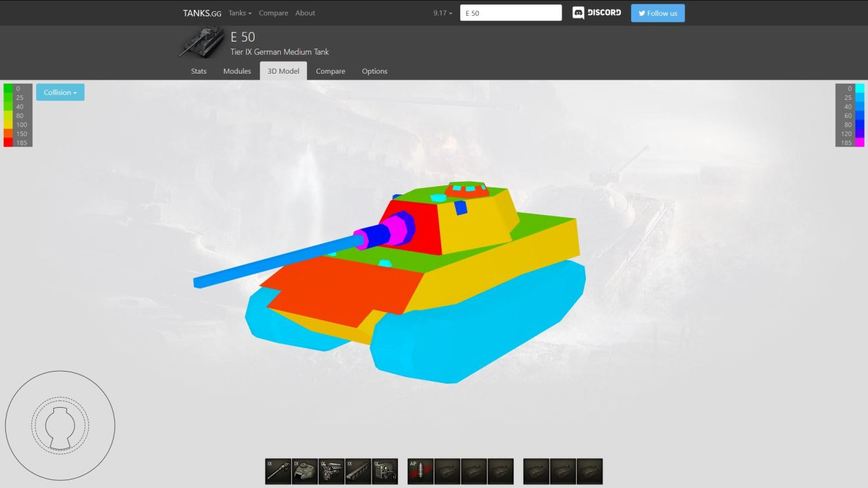Viewport: 868px width, 488px height.
Task: Click the E 50 tank thumbnail image
Action: (202, 43)
